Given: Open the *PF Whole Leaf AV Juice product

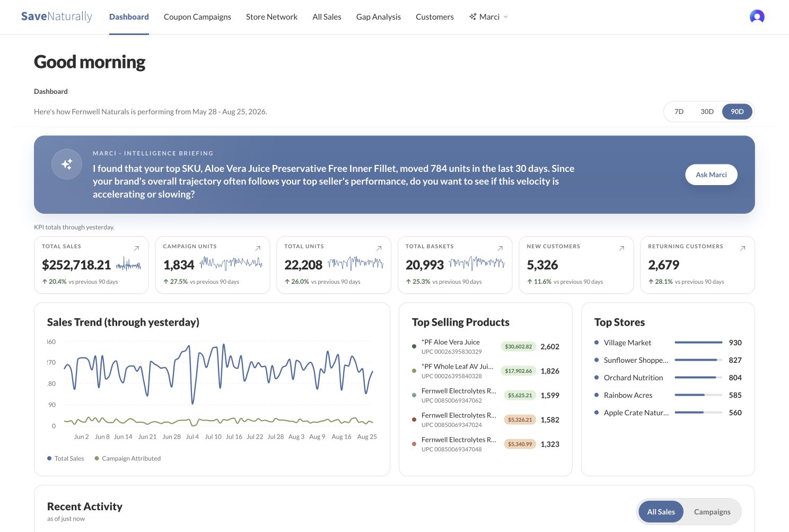Looking at the screenshot, I should [486, 371].
